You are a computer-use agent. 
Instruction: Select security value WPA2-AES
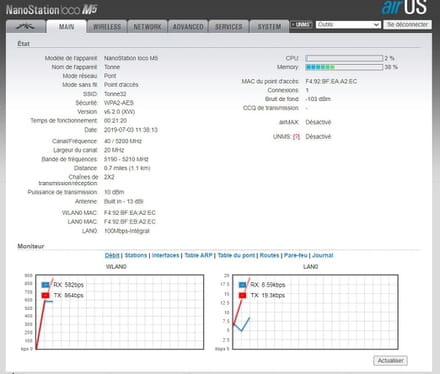point(119,103)
